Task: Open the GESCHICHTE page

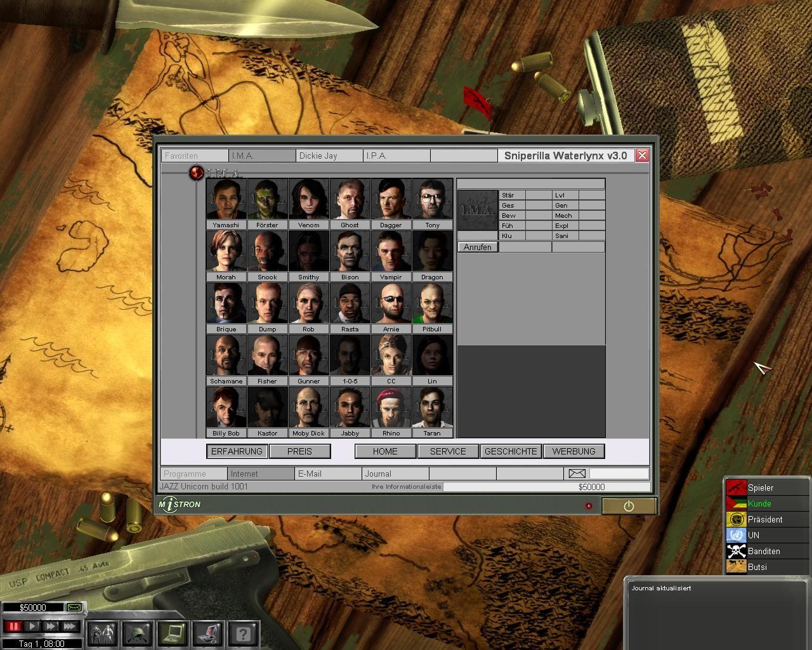Action: pos(511,451)
